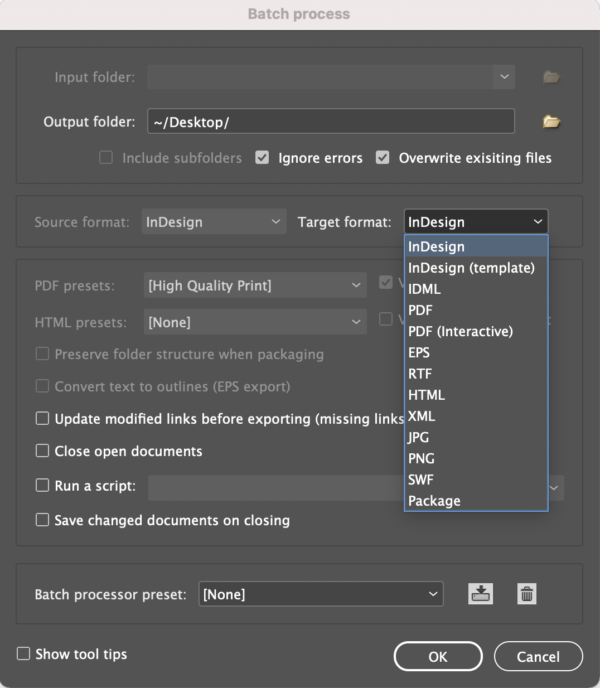Viewport: 600px width, 688px height.
Task: Browse for the output folder with its folder icon
Action: click(x=551, y=122)
